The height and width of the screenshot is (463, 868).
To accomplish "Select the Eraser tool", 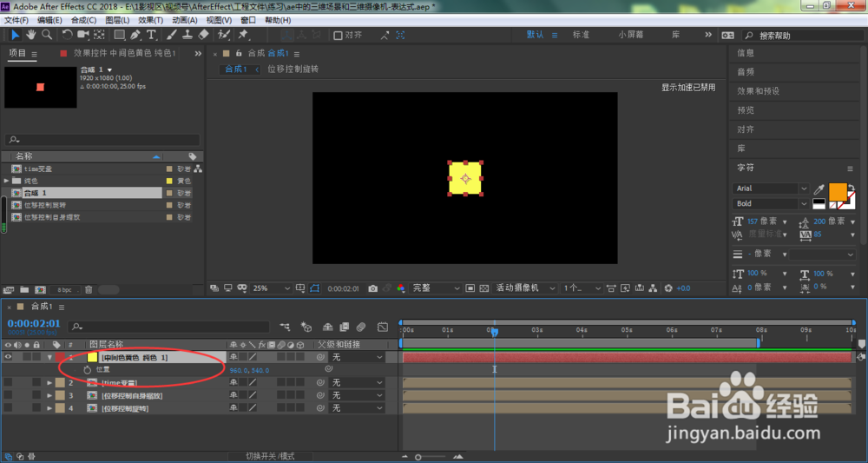I will click(203, 35).
